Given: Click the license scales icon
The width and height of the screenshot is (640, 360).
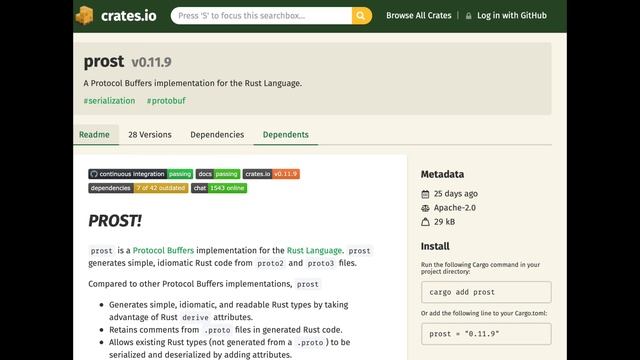Looking at the screenshot, I should (x=425, y=208).
